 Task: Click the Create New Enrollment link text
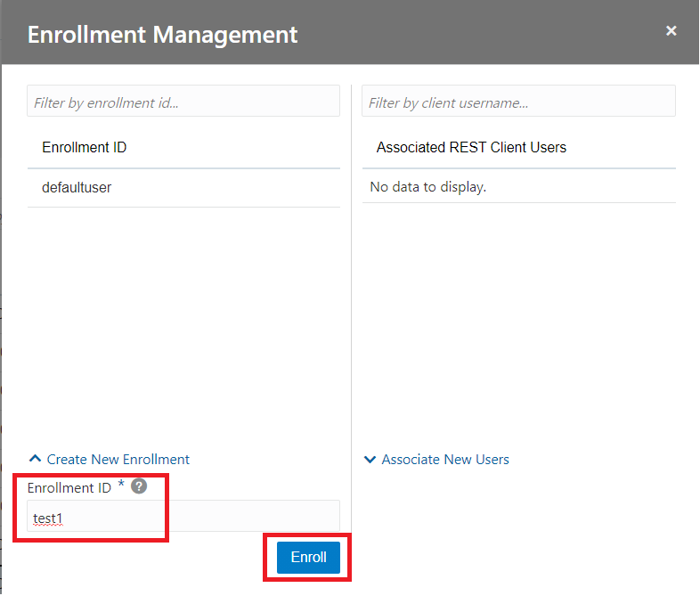coord(118,460)
